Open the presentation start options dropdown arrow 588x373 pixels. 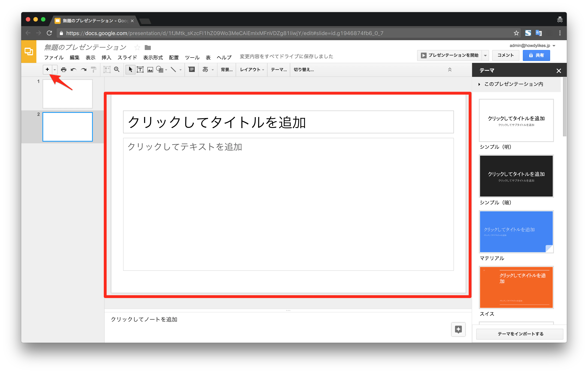[486, 55]
